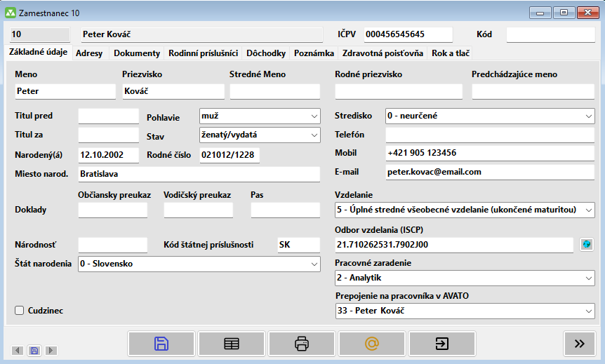Viewport: 605px width, 364px height.
Task: Open the Rodinní príslušníci tab
Action: (x=204, y=53)
